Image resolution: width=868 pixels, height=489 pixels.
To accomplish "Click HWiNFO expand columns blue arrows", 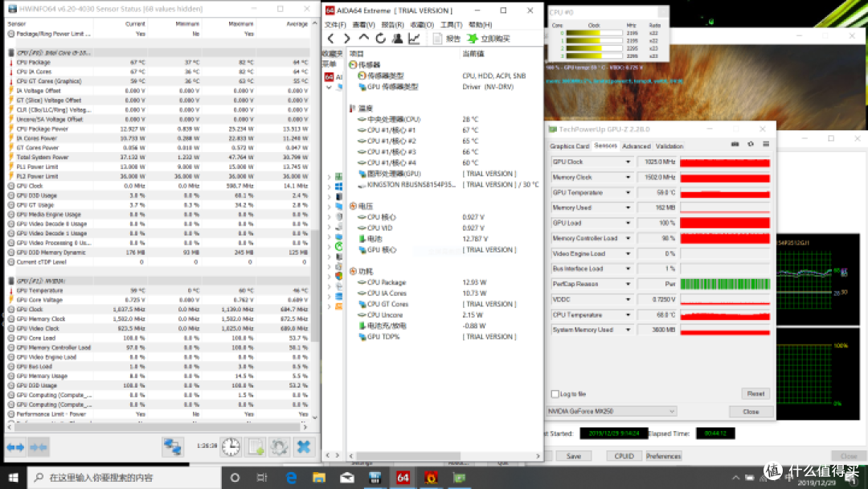I will 15,447.
